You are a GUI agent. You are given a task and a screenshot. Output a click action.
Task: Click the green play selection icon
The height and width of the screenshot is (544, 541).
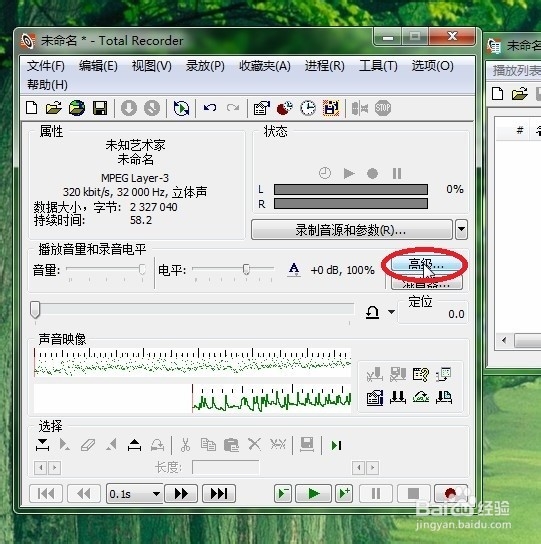coord(336,445)
